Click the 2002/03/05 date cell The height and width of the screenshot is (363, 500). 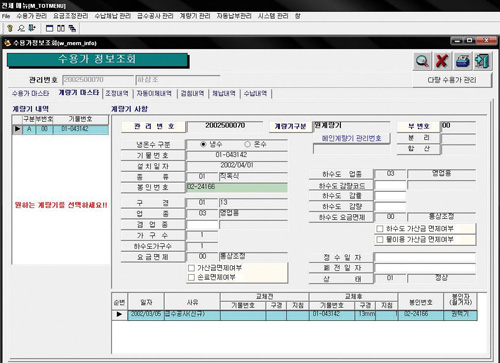pos(146,314)
